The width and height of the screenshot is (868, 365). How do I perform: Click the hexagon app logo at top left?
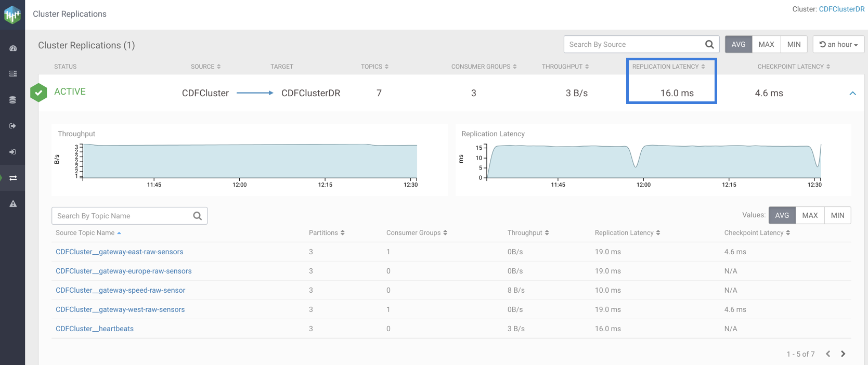pos(12,15)
